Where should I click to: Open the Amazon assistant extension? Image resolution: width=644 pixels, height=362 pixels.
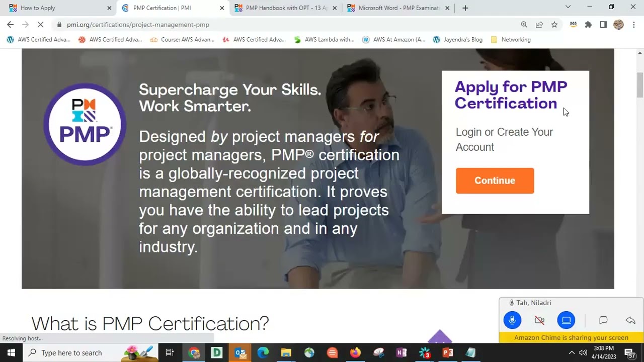pyautogui.click(x=573, y=25)
